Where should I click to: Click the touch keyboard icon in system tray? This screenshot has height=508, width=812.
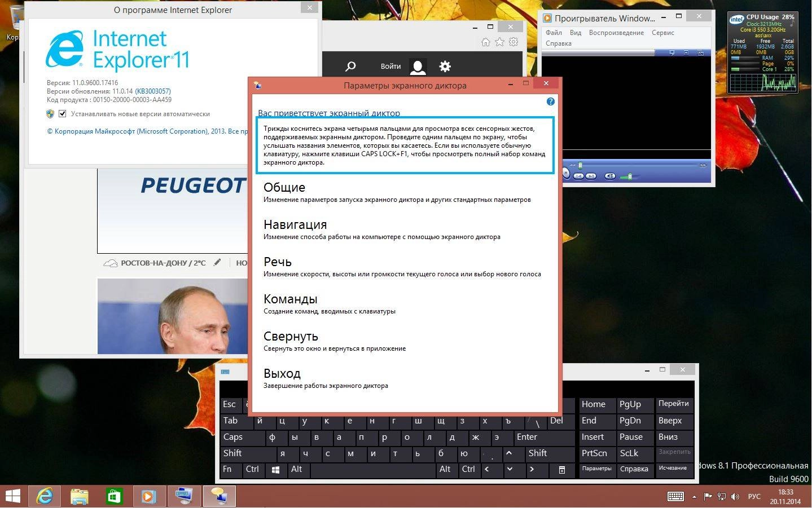tap(675, 497)
